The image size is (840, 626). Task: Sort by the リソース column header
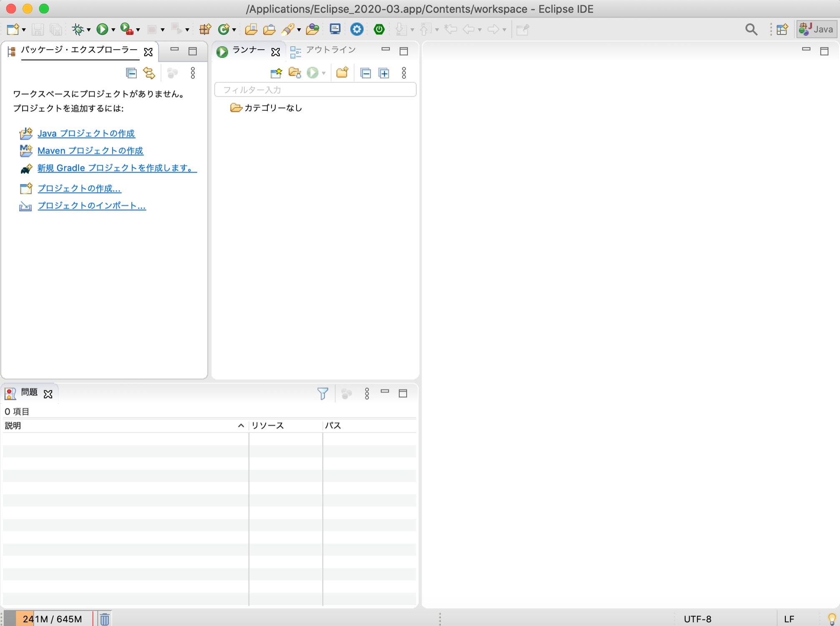(286, 426)
